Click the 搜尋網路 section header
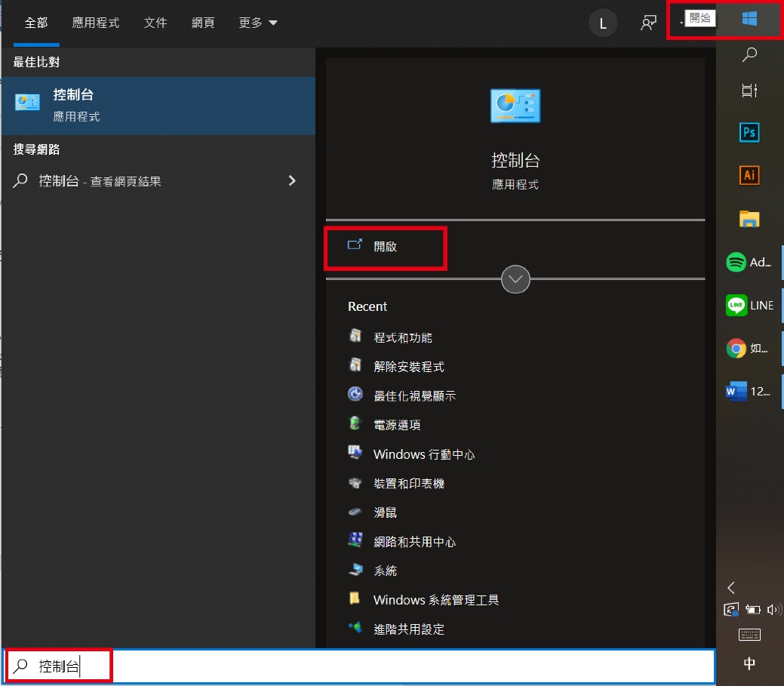This screenshot has height=686, width=784. 36,149
